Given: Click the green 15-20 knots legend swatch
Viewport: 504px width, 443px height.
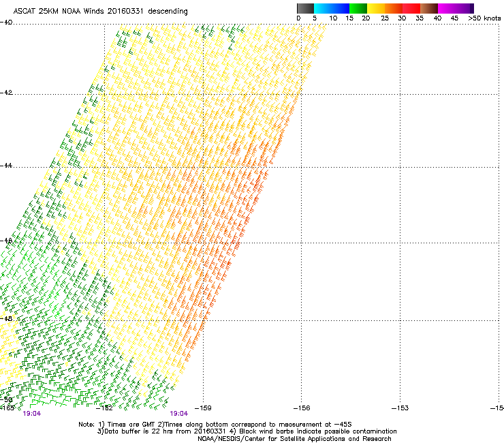Looking at the screenshot, I should tap(358, 8).
